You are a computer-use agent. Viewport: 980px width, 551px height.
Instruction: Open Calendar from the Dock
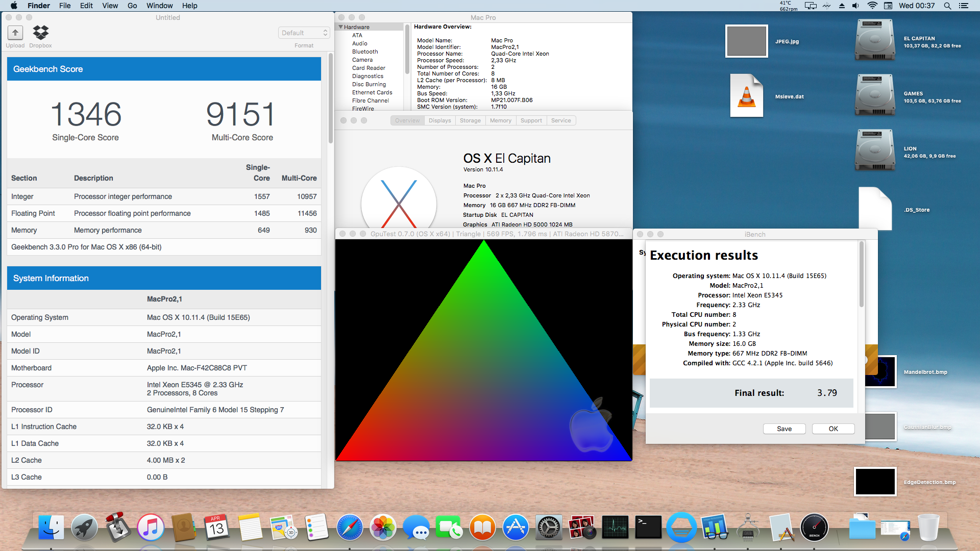tap(217, 527)
